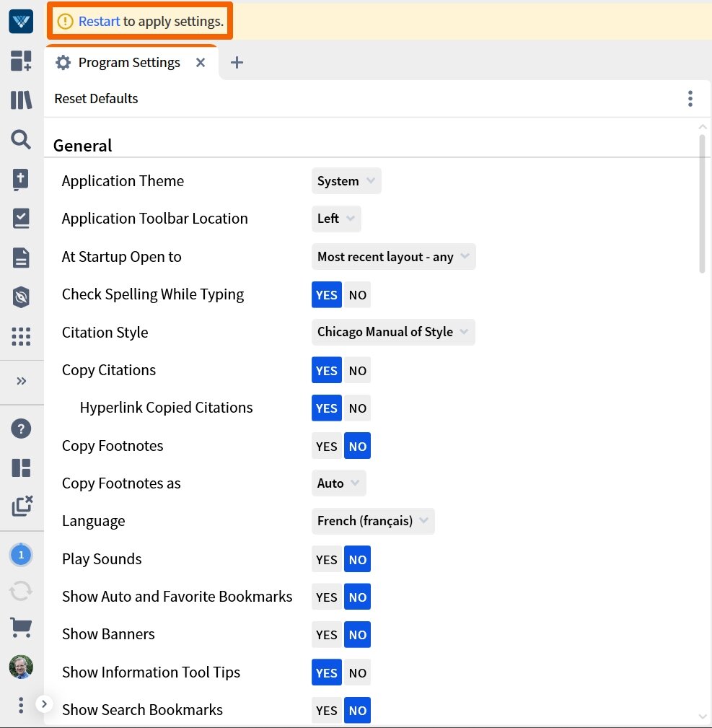Viewport: 712px width, 728px height.
Task: Set Copy Footnotes to NO
Action: coord(357,446)
